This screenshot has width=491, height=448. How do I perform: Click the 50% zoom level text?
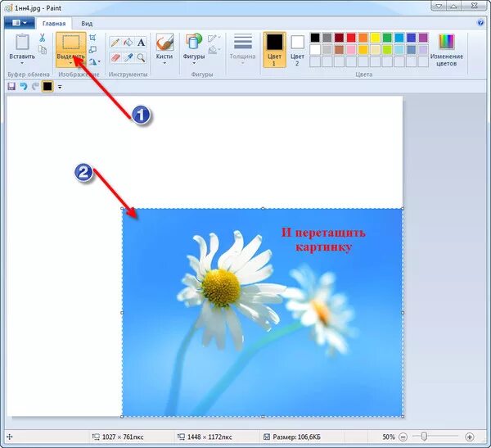[388, 437]
